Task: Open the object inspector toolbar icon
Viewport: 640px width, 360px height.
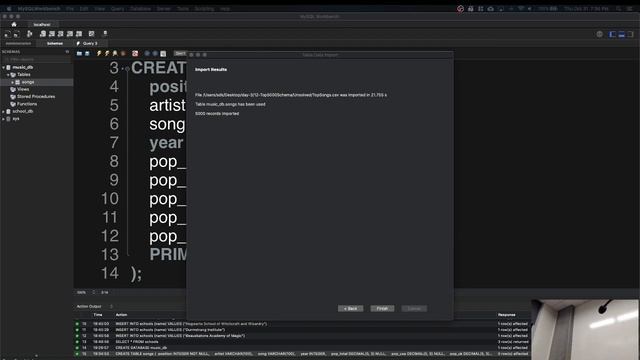Action: coord(29,34)
